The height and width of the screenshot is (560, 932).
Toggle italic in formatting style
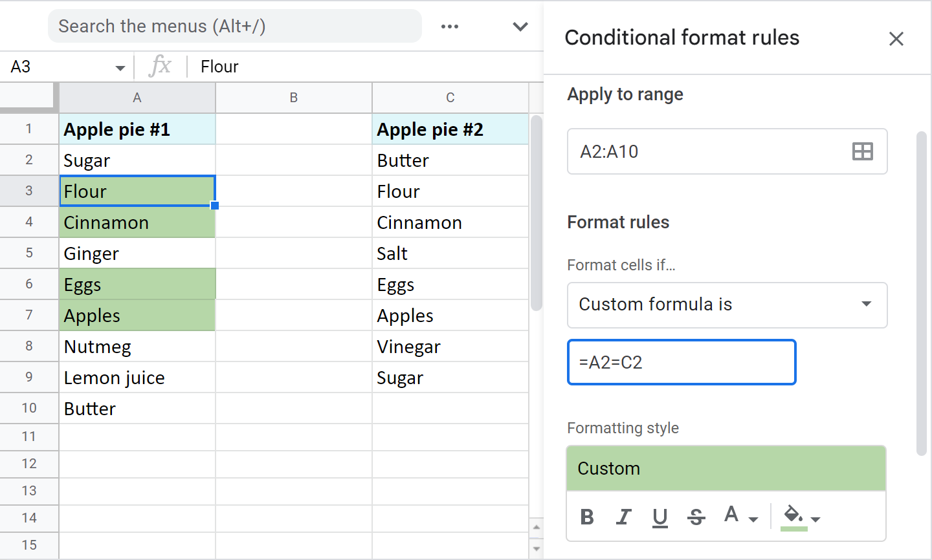click(623, 516)
